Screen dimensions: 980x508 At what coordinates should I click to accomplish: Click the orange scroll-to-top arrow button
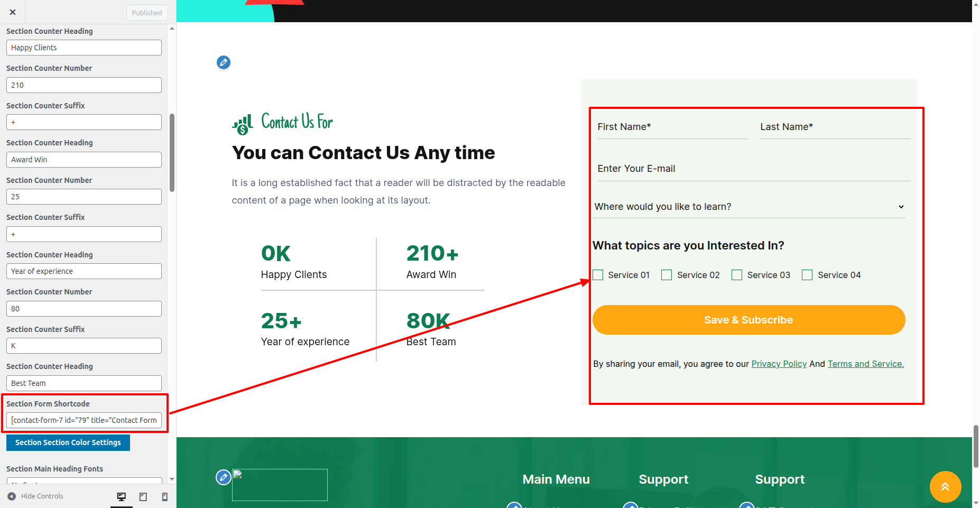(945, 486)
